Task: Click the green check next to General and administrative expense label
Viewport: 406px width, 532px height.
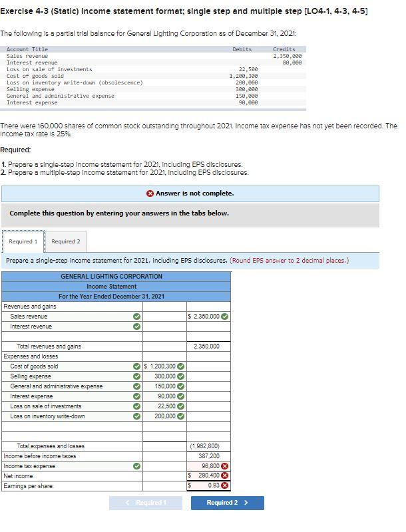Action: [x=136, y=386]
